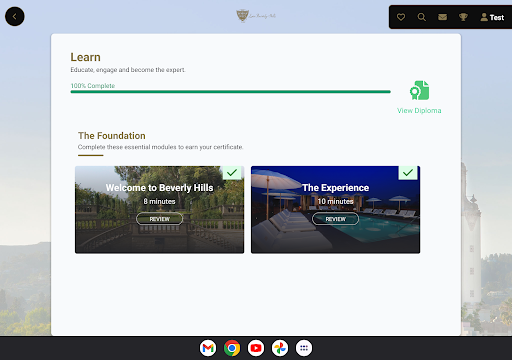Open the Test user profile menu
Screen dimensions: 512x360
point(492,17)
